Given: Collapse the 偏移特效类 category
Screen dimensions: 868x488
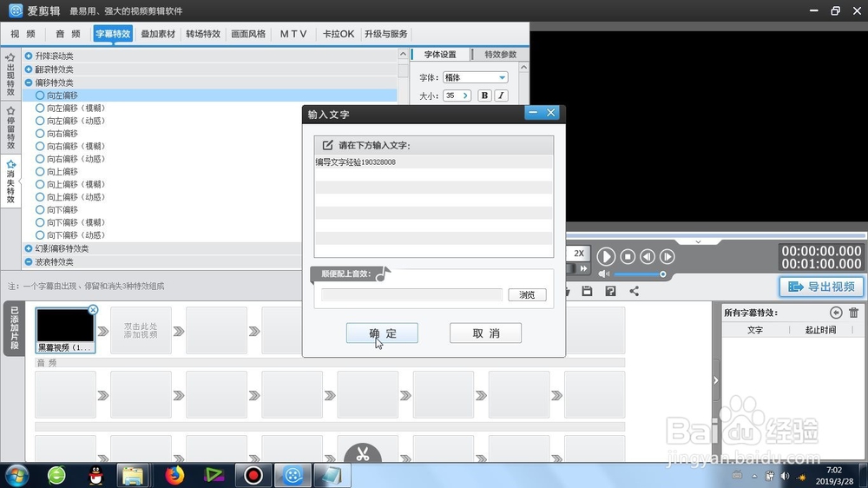Looking at the screenshot, I should pyautogui.click(x=29, y=82).
